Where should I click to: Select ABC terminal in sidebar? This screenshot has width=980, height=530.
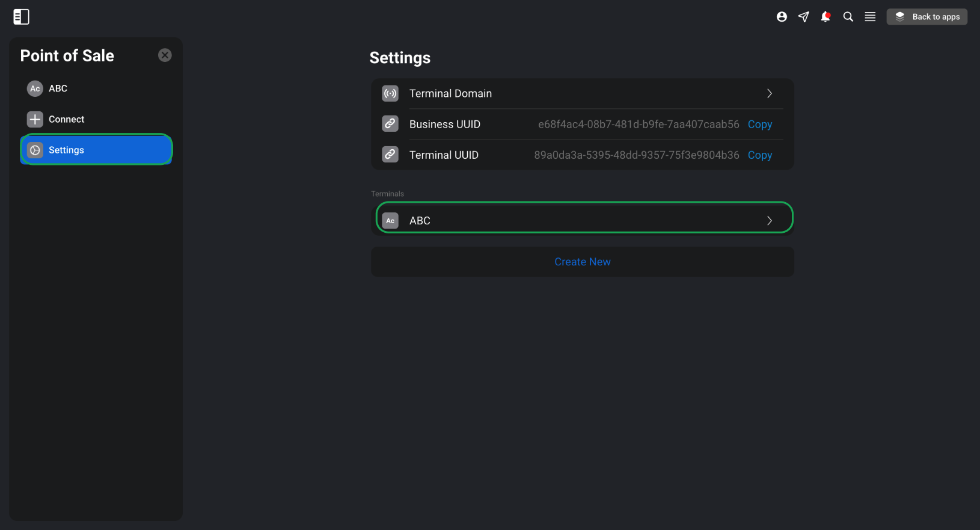96,88
